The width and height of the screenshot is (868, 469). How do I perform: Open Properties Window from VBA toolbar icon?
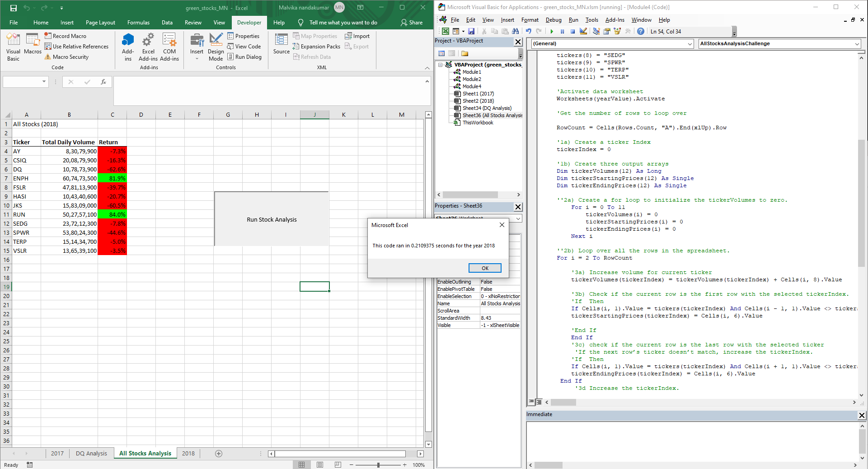pyautogui.click(x=607, y=31)
